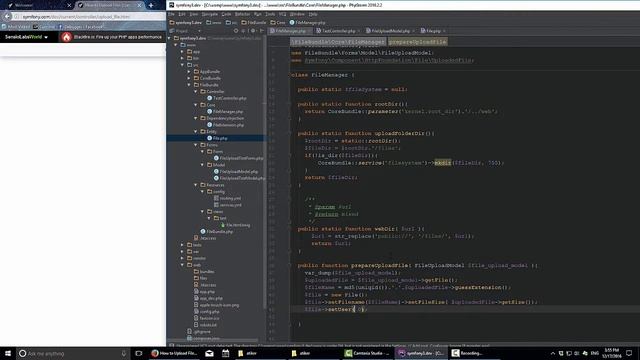Click the Core breadcrumb in navigation bar
Screen dimensions: 640x360
click(x=278, y=22)
